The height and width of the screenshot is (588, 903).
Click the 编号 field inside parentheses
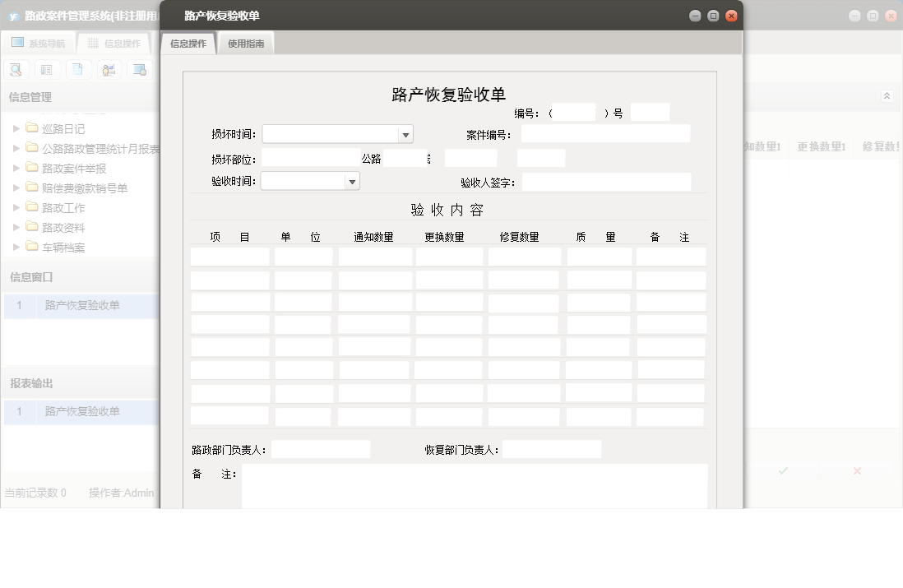pyautogui.click(x=573, y=113)
